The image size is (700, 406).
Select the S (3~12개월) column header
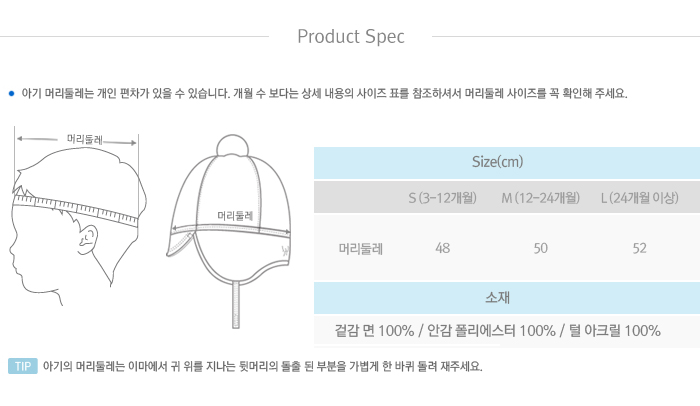click(x=442, y=198)
